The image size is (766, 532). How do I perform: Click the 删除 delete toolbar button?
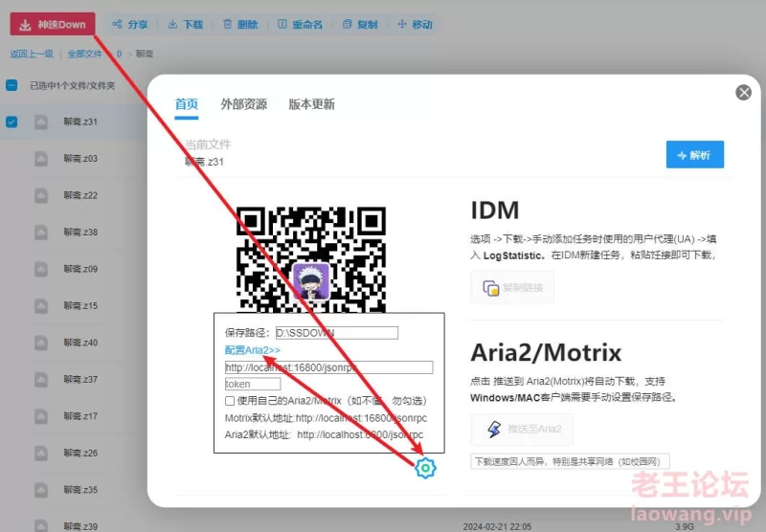point(240,25)
